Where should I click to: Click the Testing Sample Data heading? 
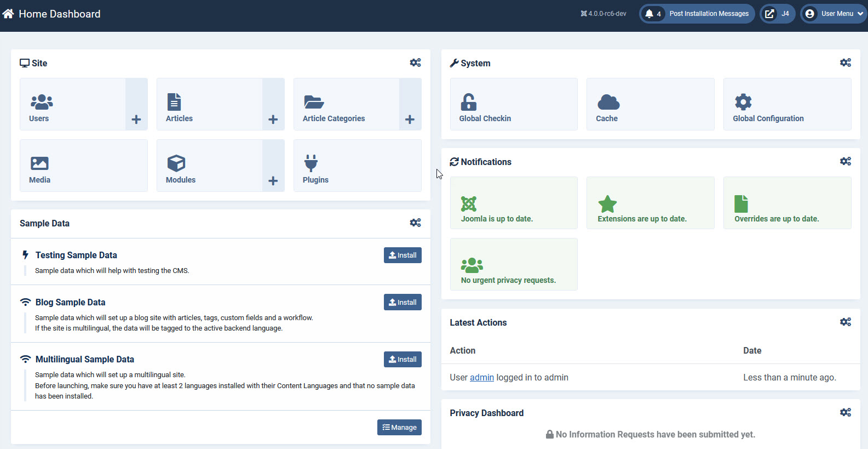tap(76, 255)
